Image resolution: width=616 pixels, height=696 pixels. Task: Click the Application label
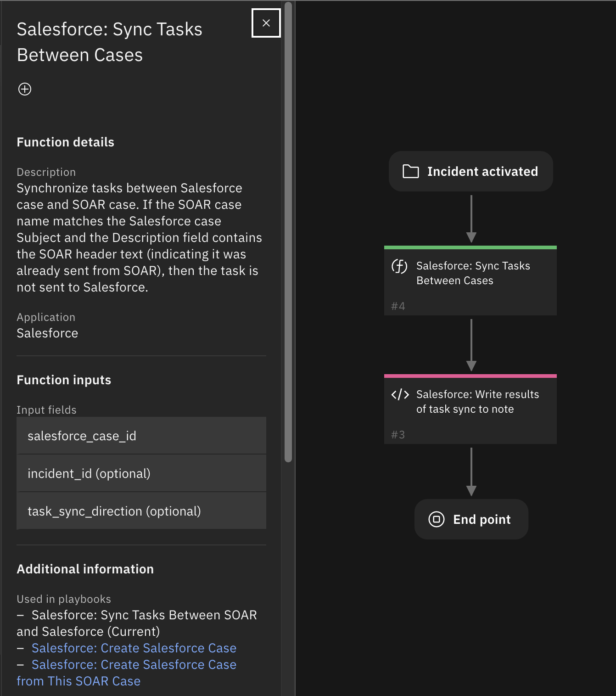pos(46,317)
